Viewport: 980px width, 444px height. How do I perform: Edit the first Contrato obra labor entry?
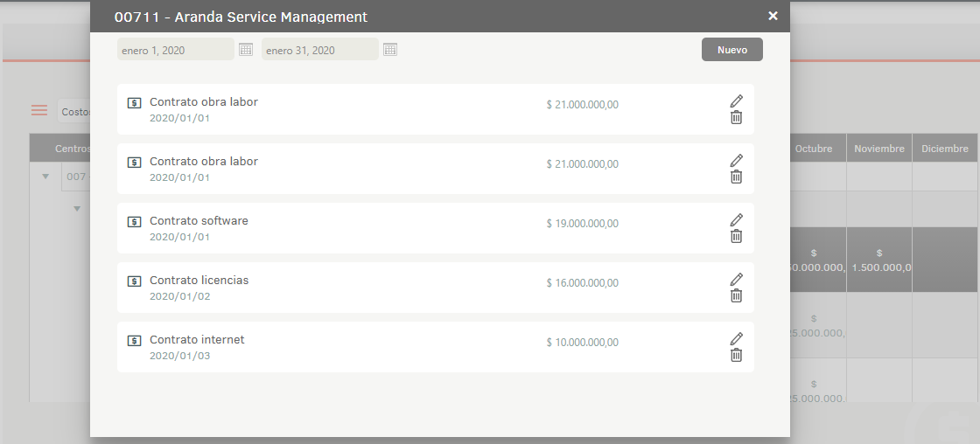[736, 101]
